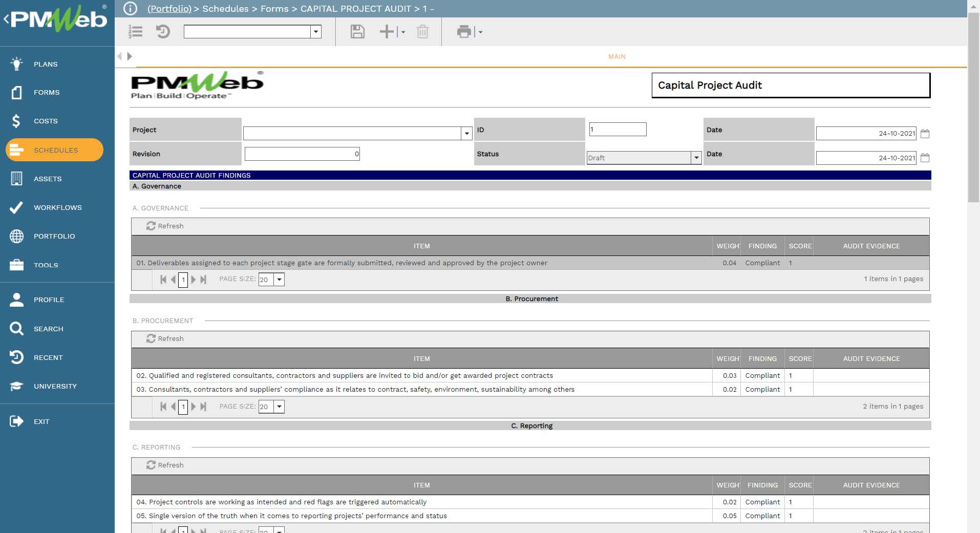Viewport: 980px width, 533px height.
Task: Open the Plans module lightbulb icon
Action: pyautogui.click(x=16, y=63)
